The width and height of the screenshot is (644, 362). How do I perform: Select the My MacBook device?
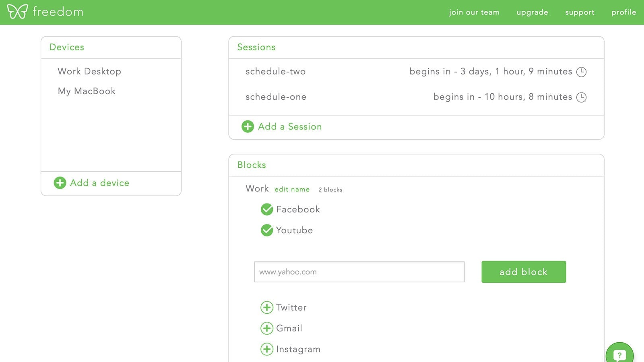87,91
